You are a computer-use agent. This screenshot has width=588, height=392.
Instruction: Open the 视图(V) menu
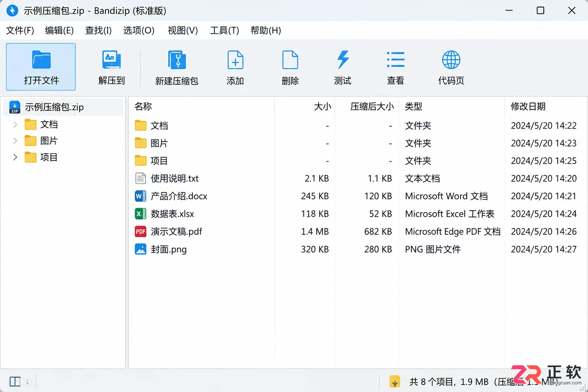(x=183, y=31)
